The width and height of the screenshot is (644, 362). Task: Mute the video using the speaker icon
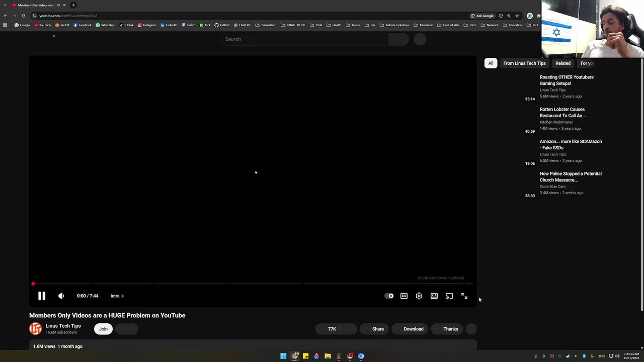[x=61, y=296]
